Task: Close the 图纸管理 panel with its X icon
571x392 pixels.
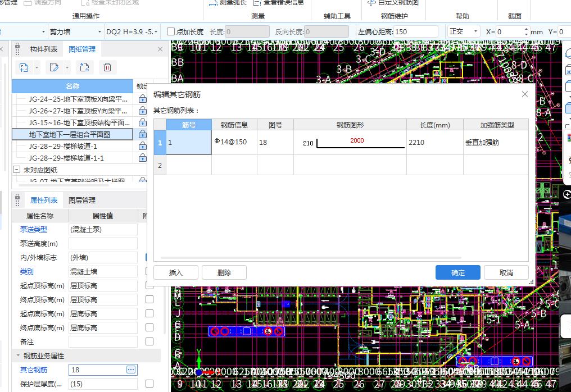Action: pyautogui.click(x=160, y=49)
